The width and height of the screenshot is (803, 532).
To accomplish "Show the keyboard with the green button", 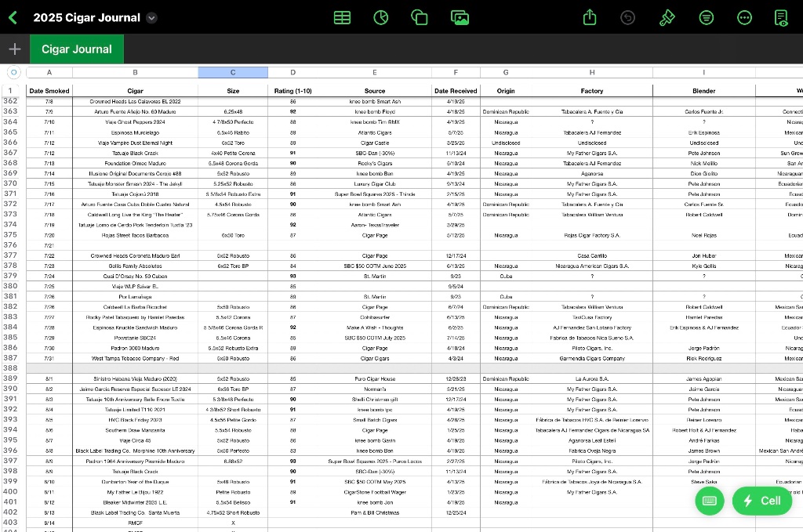I will point(710,501).
